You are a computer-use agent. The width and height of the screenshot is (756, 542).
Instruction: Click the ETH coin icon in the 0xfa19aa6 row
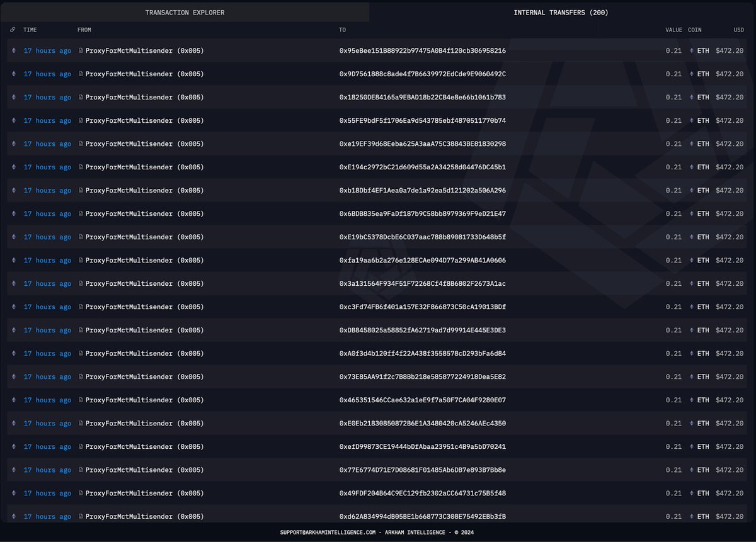point(692,261)
